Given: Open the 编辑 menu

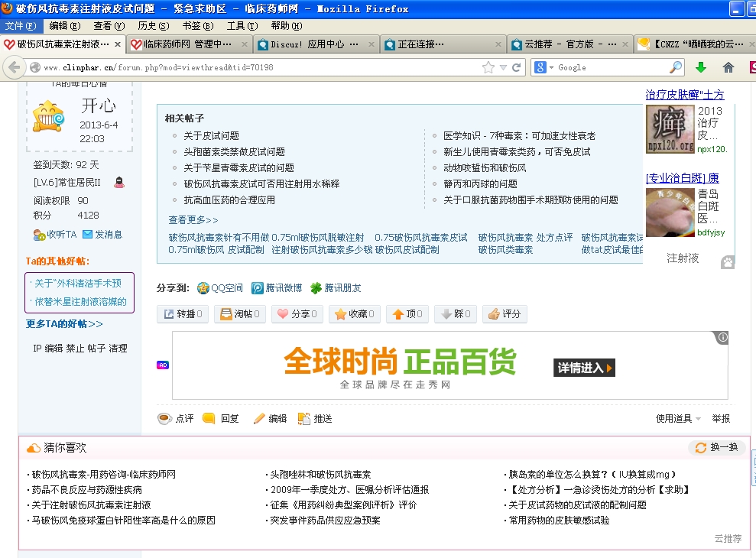Looking at the screenshot, I should (65, 25).
